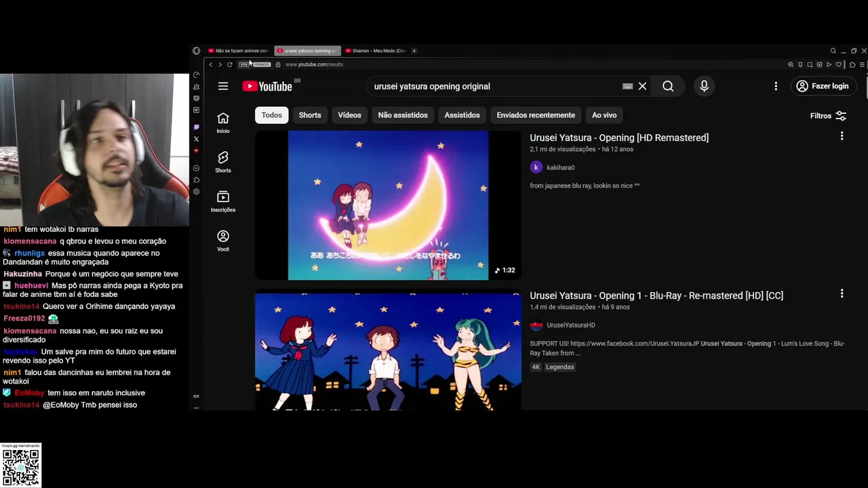Click the UruseiYatsuraHD channel avatar
Image resolution: width=868 pixels, height=488 pixels.
point(536,325)
